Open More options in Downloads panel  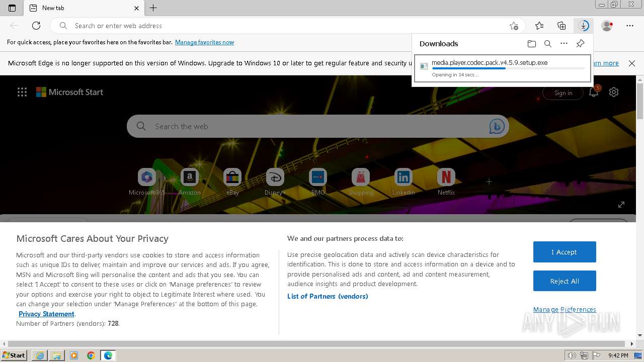coord(564,44)
